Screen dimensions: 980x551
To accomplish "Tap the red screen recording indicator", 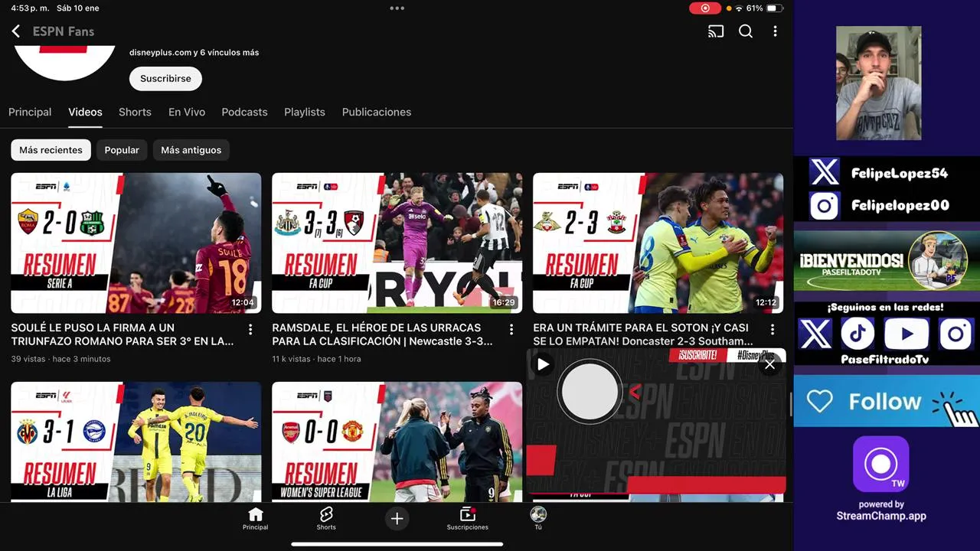I will [x=704, y=8].
